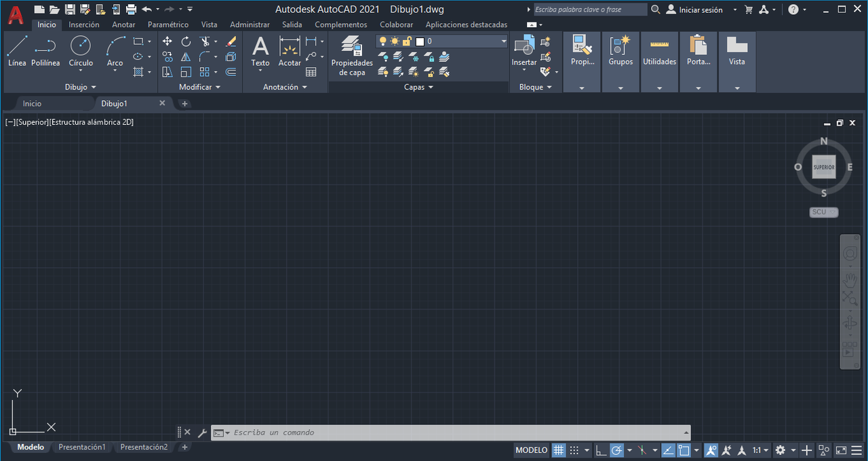Switch to the Inicio file tab

click(32, 104)
